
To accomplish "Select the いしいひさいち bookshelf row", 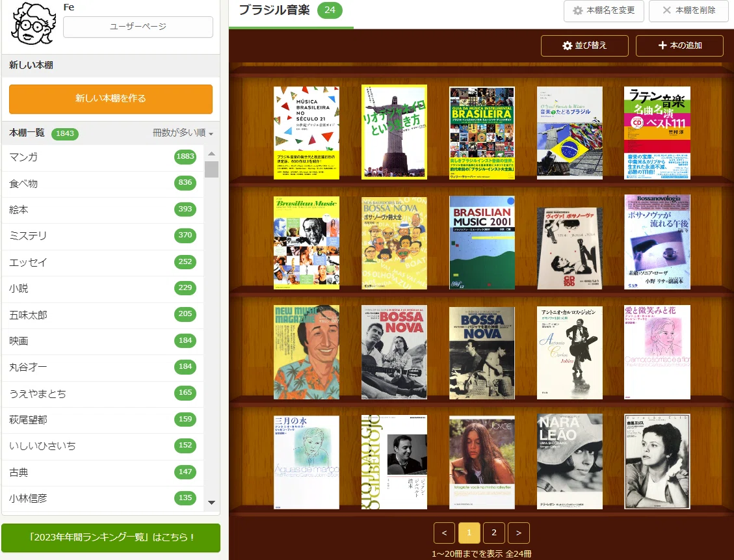I will click(103, 446).
